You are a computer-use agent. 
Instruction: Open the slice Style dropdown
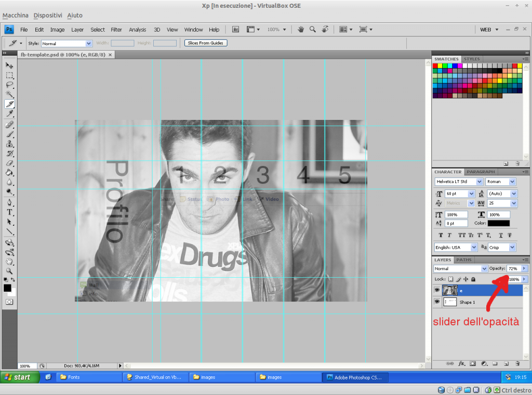(x=88, y=44)
